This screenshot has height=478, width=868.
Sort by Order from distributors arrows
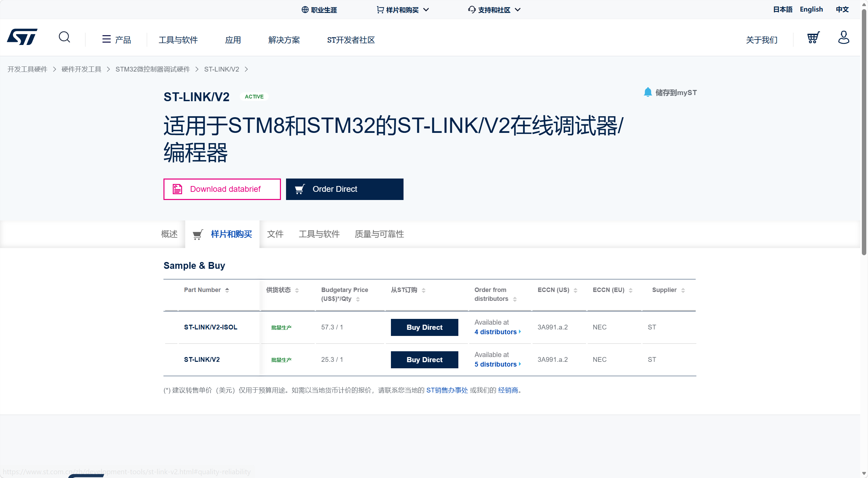[515, 299]
